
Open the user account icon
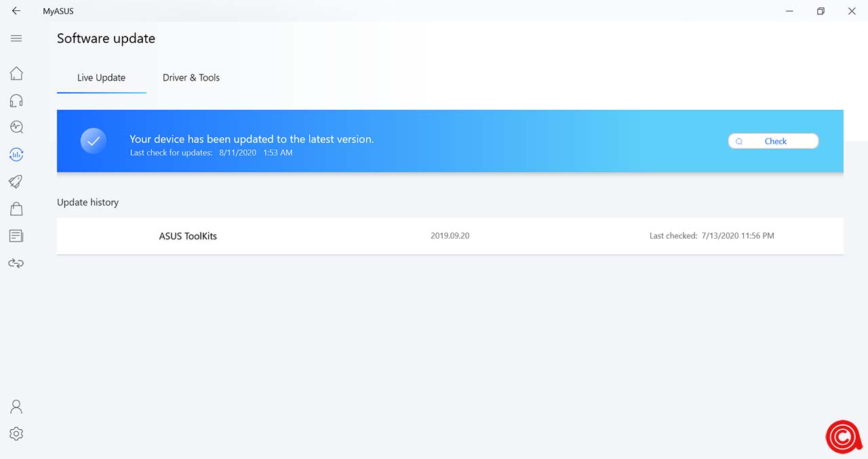tap(16, 406)
